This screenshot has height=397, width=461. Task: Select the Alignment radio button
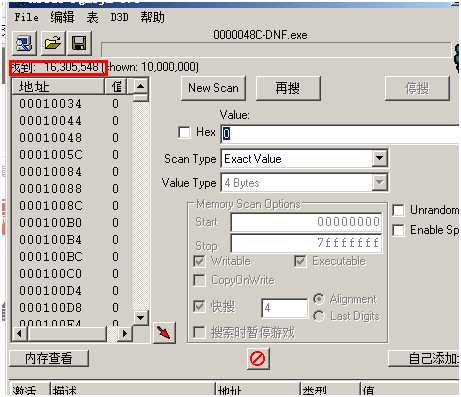pyautogui.click(x=319, y=299)
